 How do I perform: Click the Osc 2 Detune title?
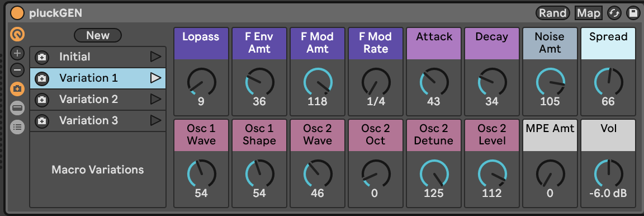coord(434,134)
